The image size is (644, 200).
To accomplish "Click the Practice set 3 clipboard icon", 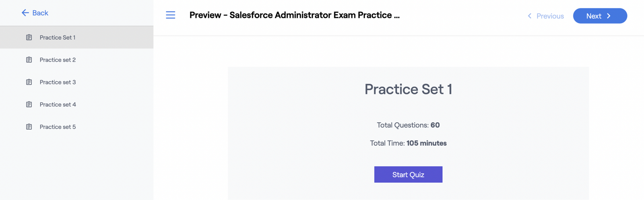I will [29, 82].
